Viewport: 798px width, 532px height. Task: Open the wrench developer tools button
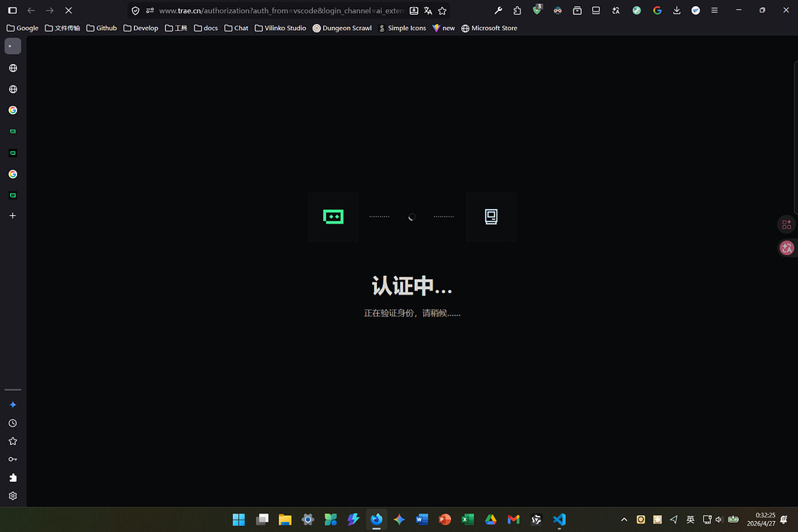498,10
